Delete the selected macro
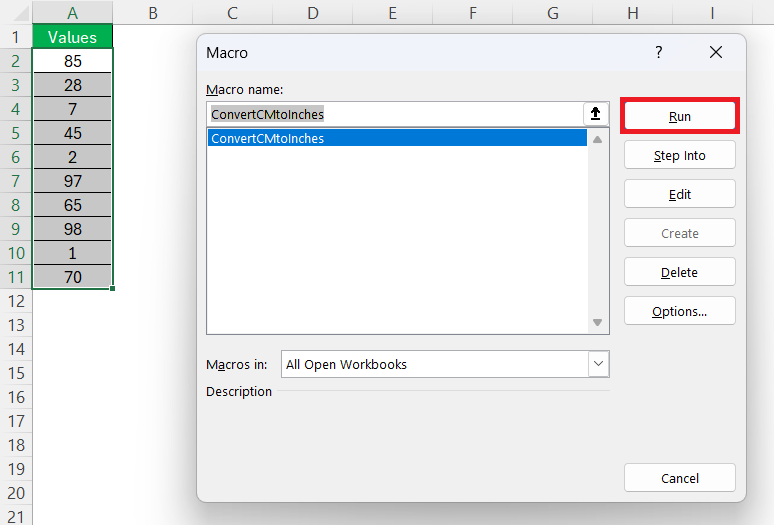The height and width of the screenshot is (525, 774). (x=680, y=272)
